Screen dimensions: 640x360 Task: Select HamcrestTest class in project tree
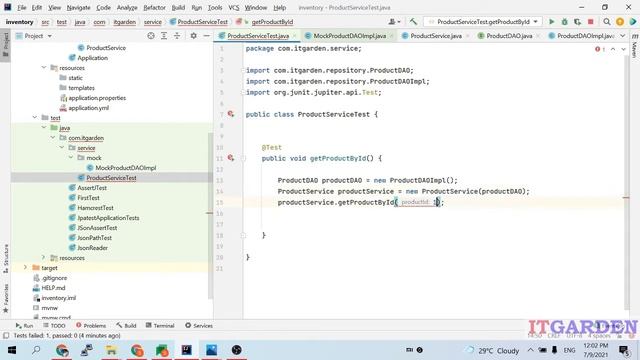point(95,208)
